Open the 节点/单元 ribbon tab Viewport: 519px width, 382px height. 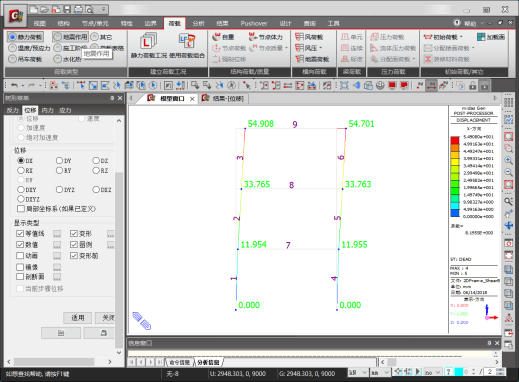(x=95, y=23)
